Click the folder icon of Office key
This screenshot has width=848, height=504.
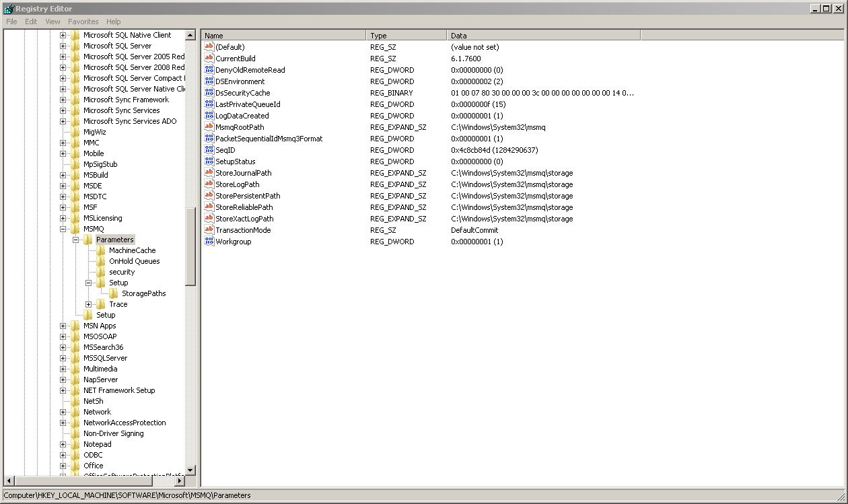pyautogui.click(x=75, y=466)
